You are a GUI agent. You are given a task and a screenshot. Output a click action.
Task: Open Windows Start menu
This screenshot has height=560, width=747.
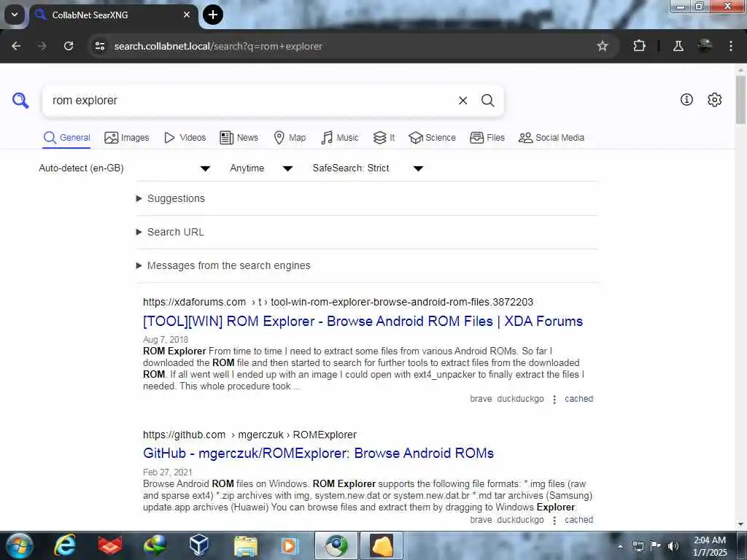pyautogui.click(x=19, y=545)
